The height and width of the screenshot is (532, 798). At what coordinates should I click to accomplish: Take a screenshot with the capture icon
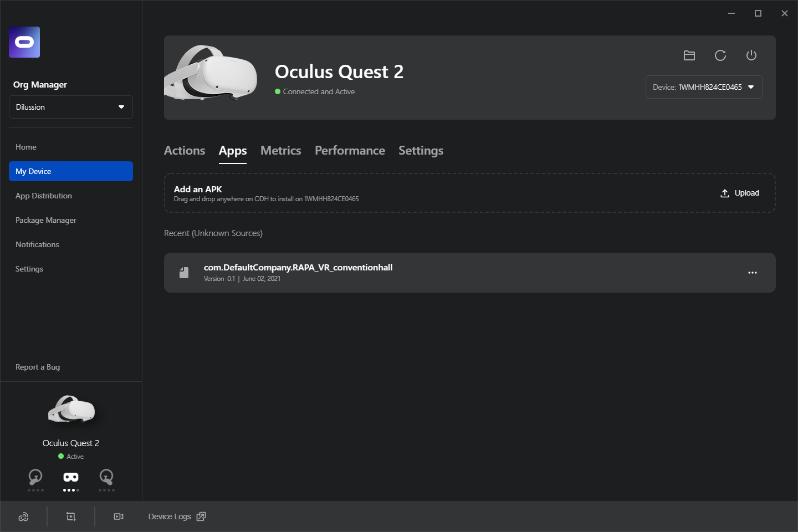[71, 516]
